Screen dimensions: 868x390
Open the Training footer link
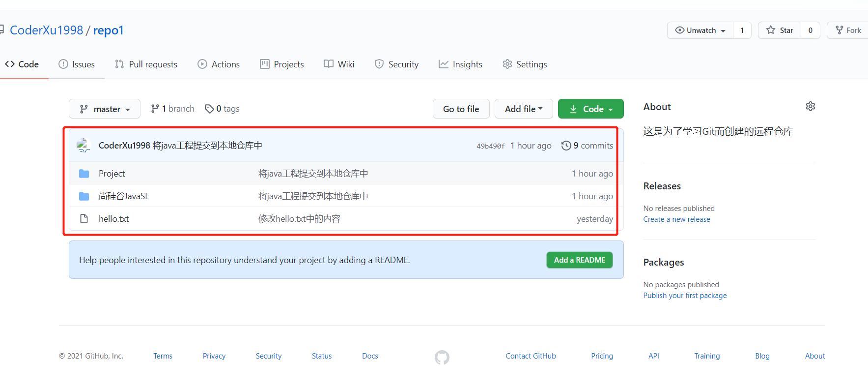[707, 356]
